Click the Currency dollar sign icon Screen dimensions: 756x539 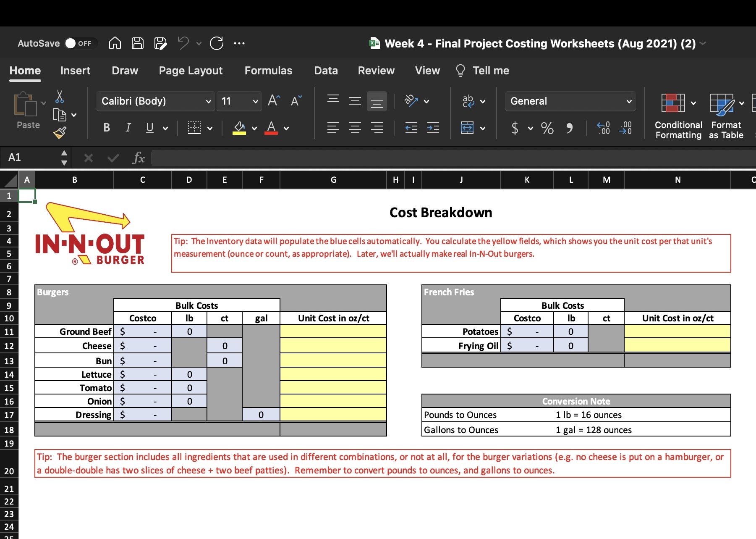click(515, 128)
